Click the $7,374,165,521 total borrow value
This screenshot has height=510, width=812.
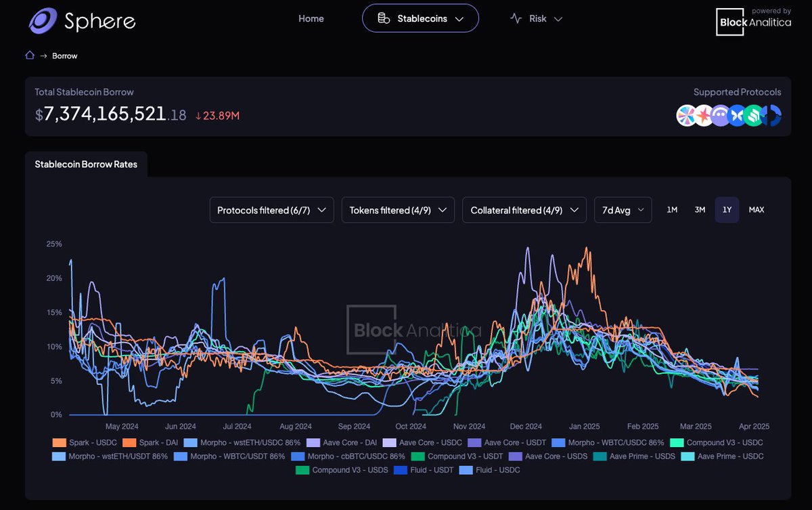pyautogui.click(x=111, y=114)
